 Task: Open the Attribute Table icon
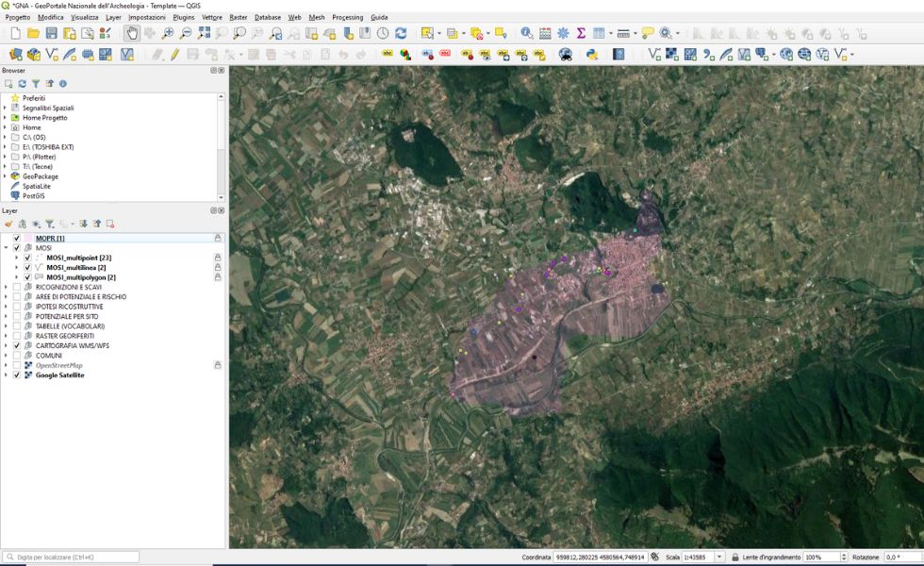[x=544, y=31]
